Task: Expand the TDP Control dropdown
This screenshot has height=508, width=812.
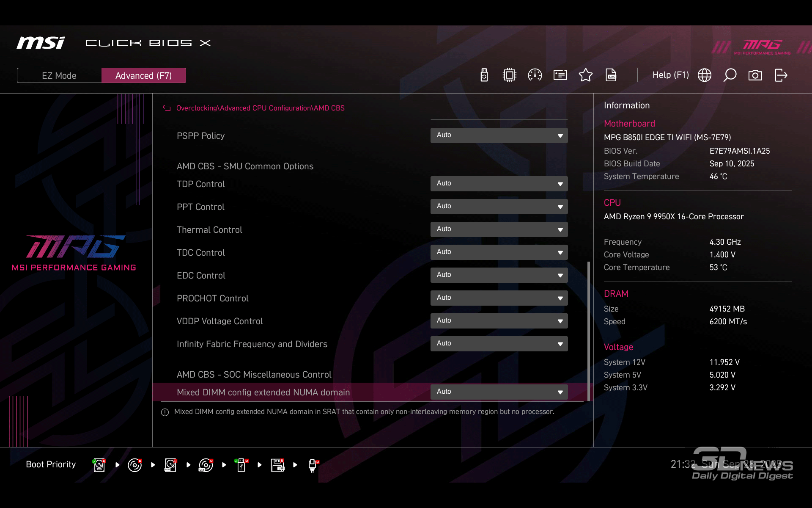Action: [x=499, y=184]
